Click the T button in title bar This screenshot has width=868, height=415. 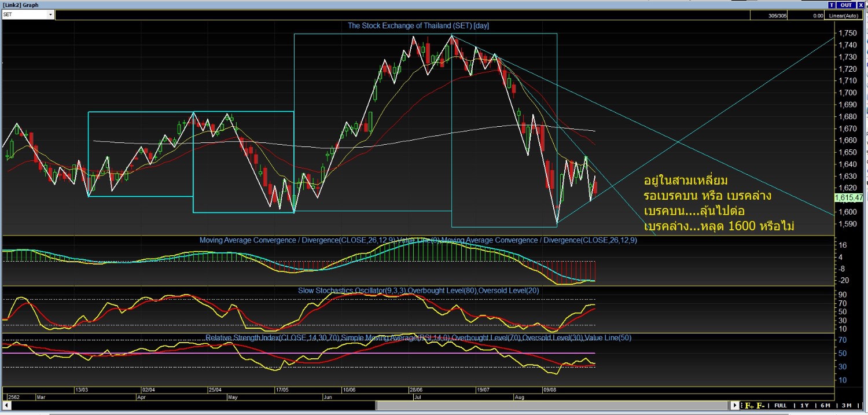[832, 5]
